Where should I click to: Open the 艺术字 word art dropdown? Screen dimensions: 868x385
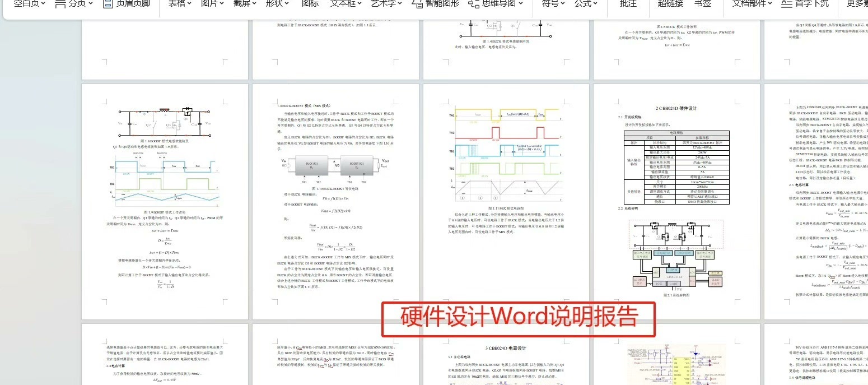[x=386, y=3]
